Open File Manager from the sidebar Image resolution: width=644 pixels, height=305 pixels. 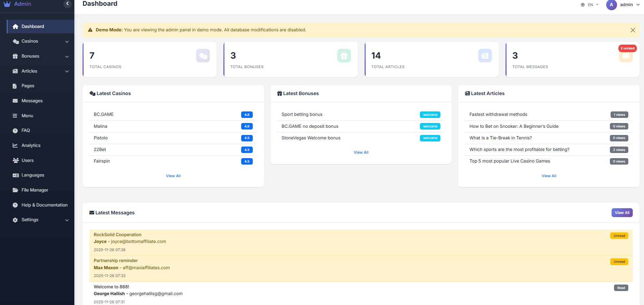(34, 190)
